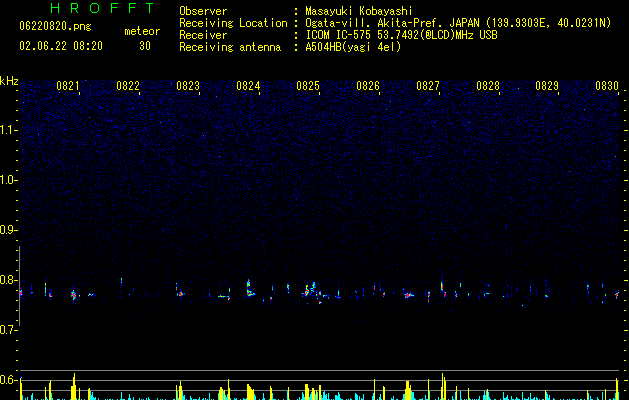Click the 0.6 frequency axis label
Screen dimensions: 629x400
pyautogui.click(x=8, y=380)
